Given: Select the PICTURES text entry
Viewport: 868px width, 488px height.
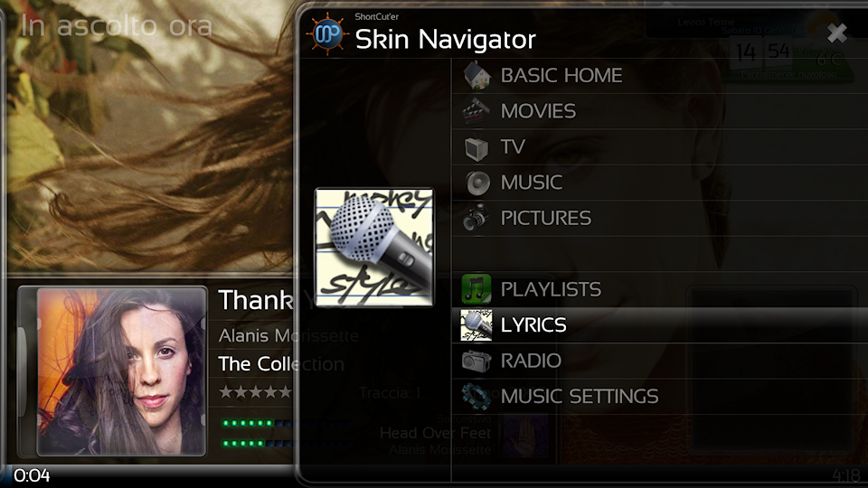Looking at the screenshot, I should coord(546,218).
